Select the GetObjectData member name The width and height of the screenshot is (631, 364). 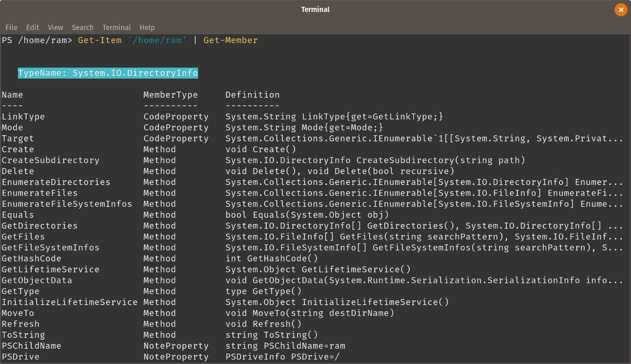click(37, 281)
